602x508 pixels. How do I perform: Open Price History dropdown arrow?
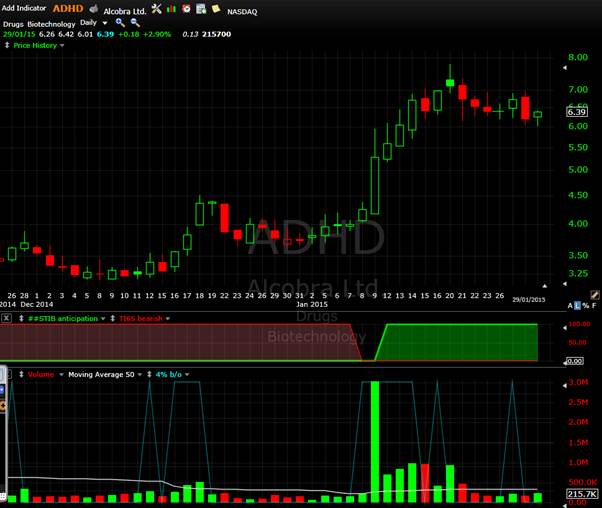tap(62, 45)
